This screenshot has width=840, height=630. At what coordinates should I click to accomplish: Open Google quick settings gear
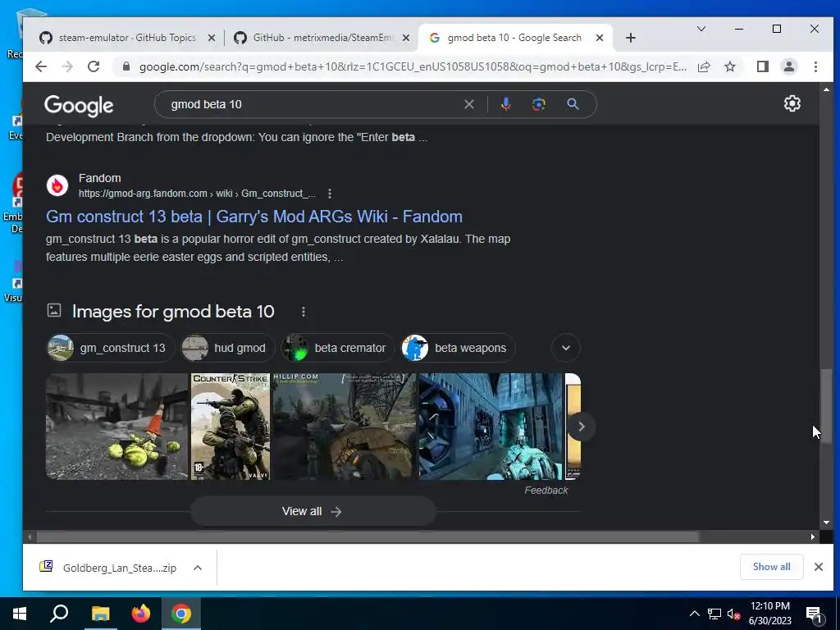point(792,103)
